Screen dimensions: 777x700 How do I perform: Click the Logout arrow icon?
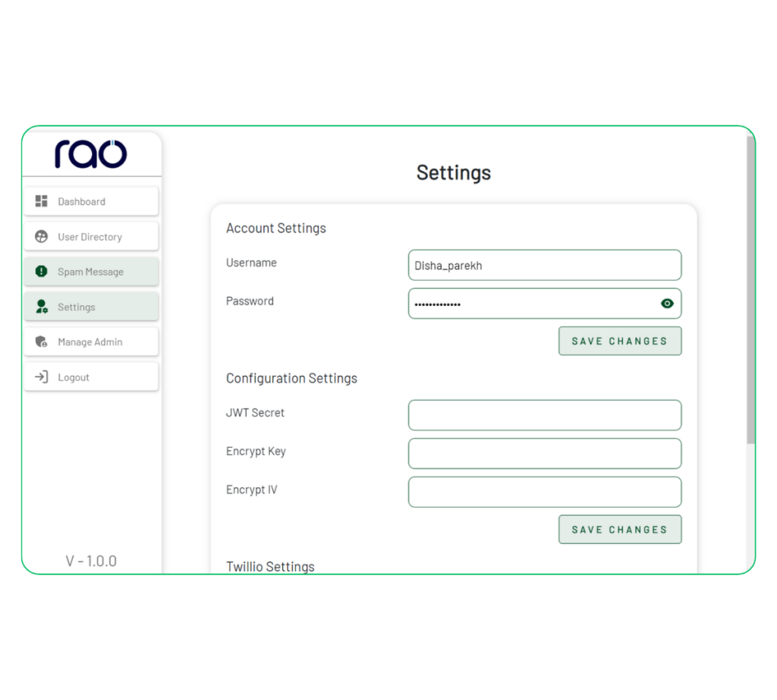point(42,377)
